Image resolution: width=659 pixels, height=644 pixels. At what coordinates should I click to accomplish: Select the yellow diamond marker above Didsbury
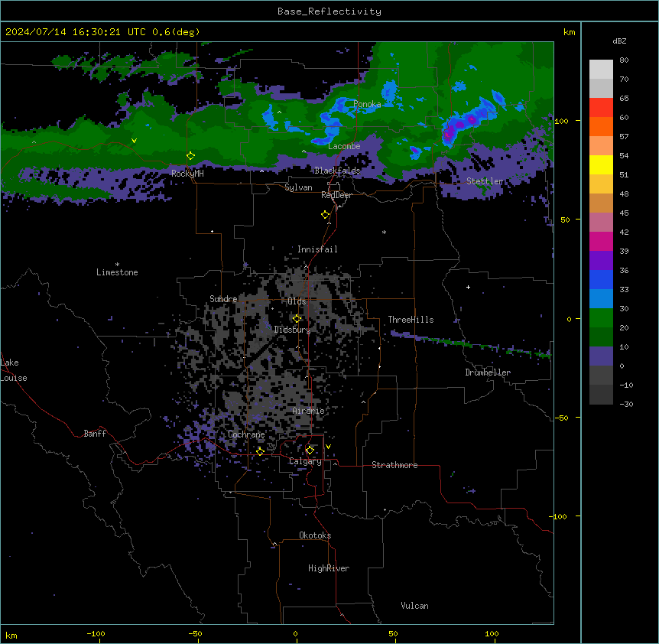pos(297,318)
